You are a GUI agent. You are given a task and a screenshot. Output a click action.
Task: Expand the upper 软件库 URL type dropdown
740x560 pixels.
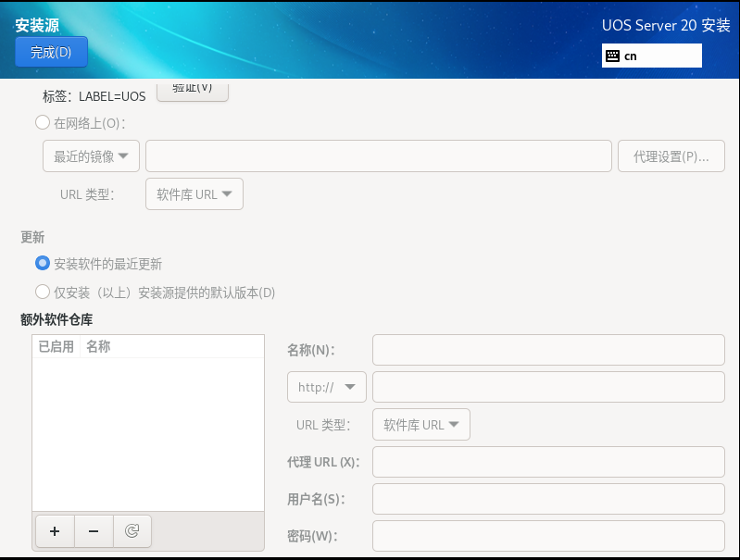click(194, 193)
